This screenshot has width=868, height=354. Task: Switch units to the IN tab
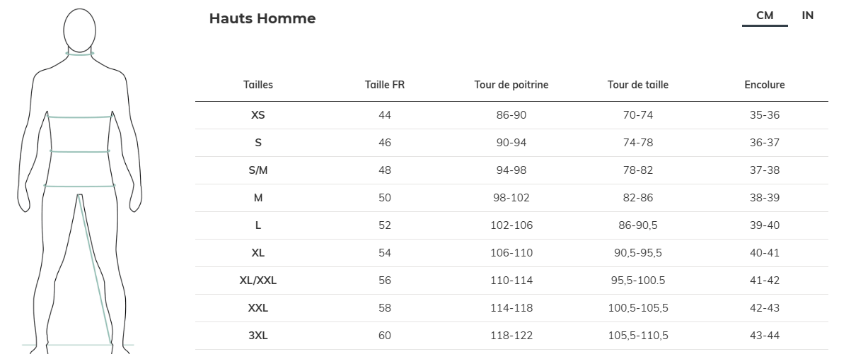[808, 16]
